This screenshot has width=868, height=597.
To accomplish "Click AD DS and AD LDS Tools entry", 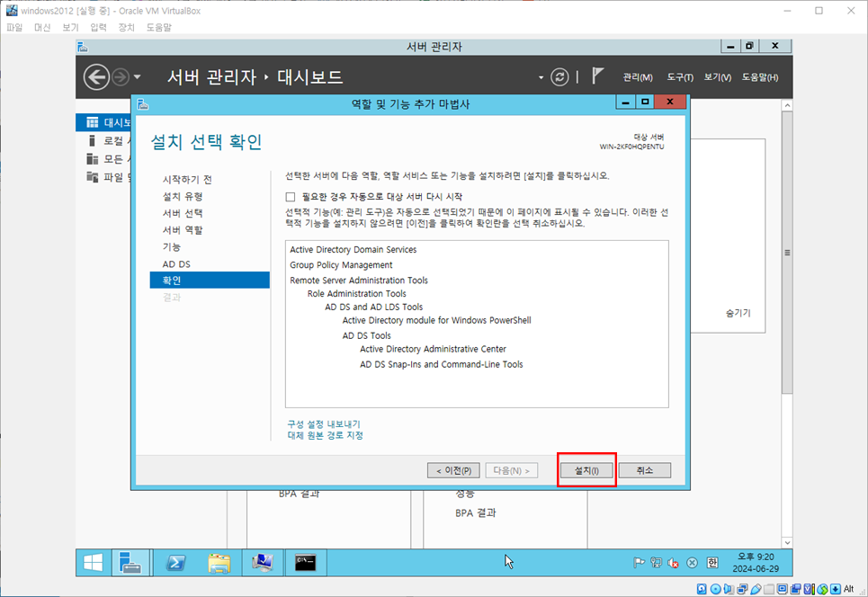I will 373,307.
